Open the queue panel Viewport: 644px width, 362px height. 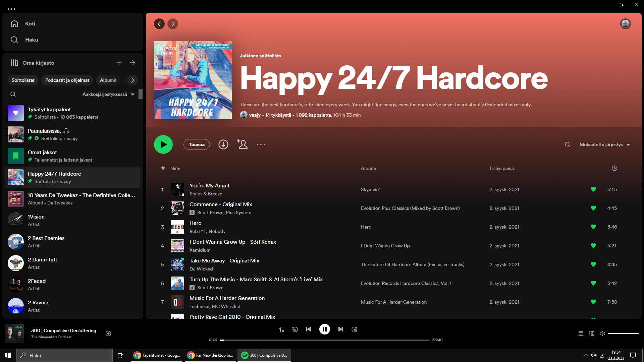[x=581, y=334]
